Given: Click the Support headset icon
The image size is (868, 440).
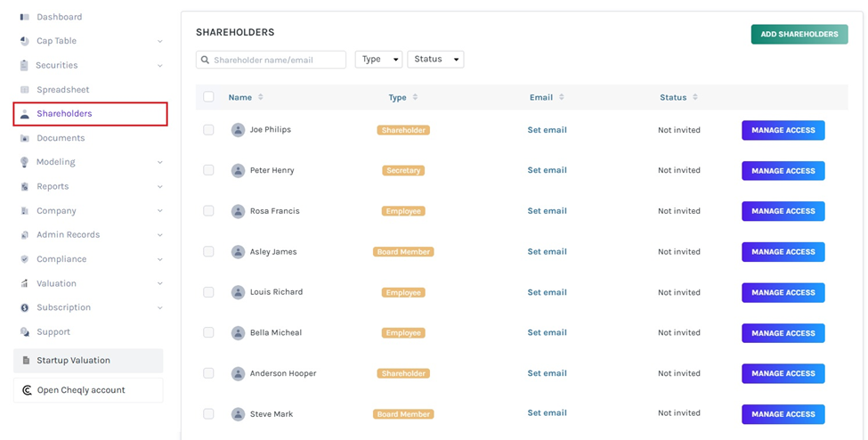Looking at the screenshot, I should (x=25, y=332).
